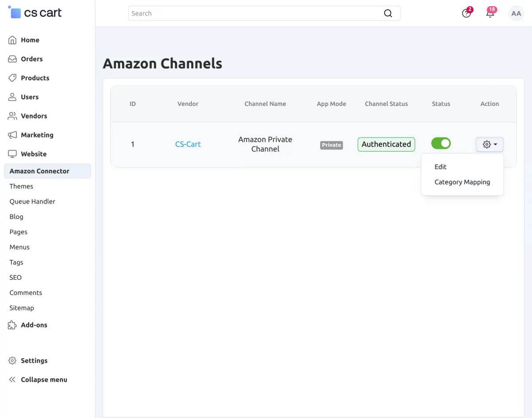The width and height of the screenshot is (532, 418).
Task: Open Menus in the sidebar
Action: click(x=20, y=247)
